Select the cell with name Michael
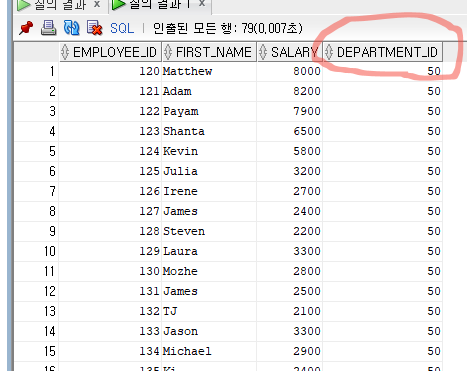Image resolution: width=467 pixels, height=371 pixels. pyautogui.click(x=209, y=351)
